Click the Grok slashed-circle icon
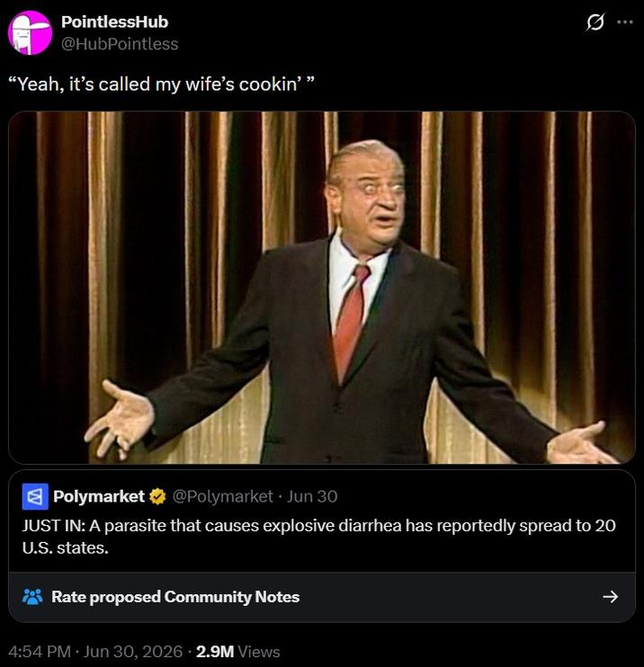Viewport: 644px width, 667px height. [x=595, y=22]
